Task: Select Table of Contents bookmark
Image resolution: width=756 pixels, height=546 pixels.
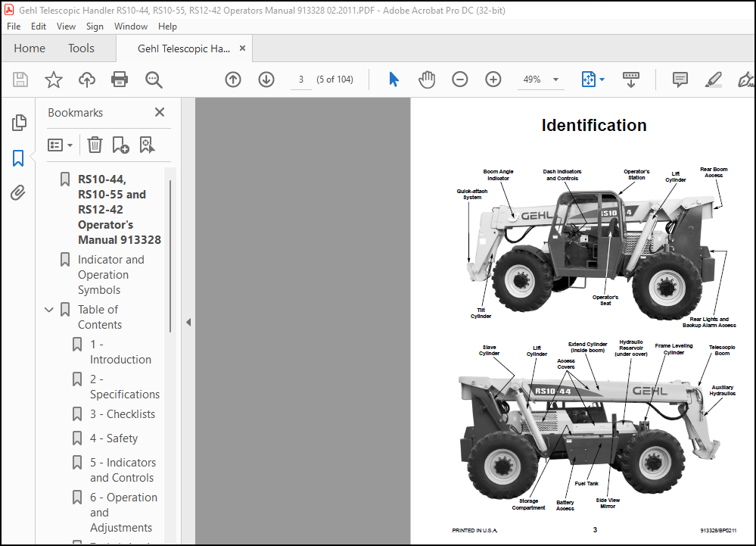Action: point(100,317)
